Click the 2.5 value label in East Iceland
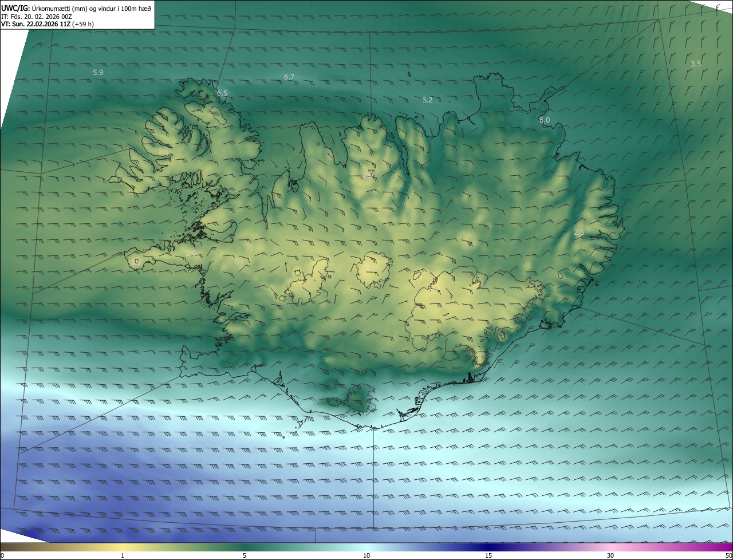 [x=579, y=232]
